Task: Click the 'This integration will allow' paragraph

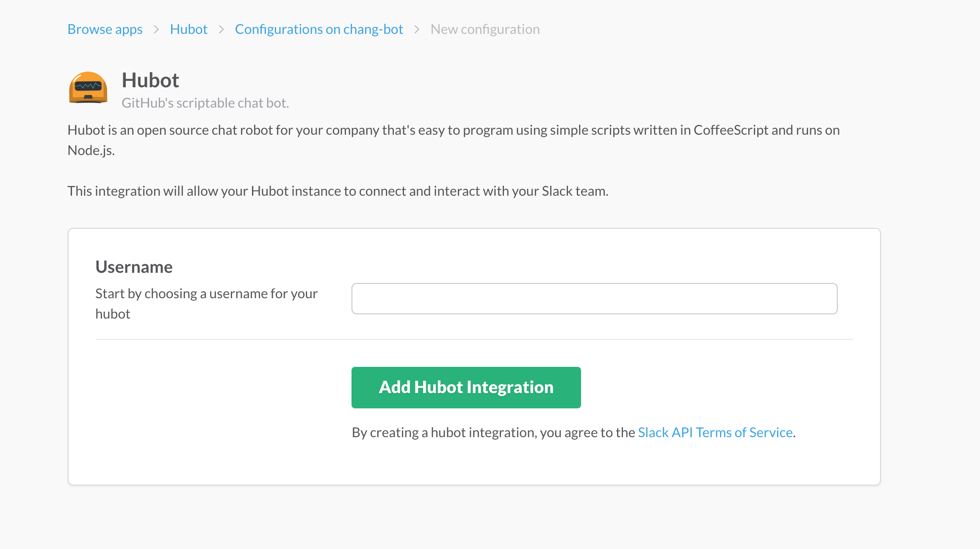Action: 338,191
